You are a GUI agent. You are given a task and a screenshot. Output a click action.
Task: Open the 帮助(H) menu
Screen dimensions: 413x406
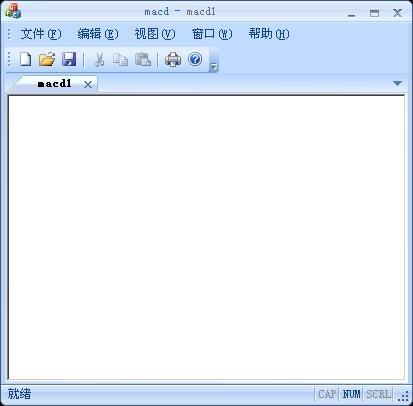coord(269,34)
